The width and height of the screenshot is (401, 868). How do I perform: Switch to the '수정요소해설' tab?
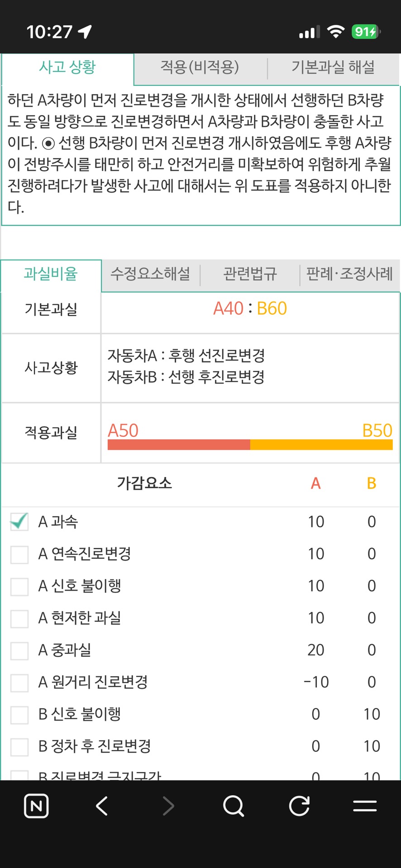click(x=150, y=274)
